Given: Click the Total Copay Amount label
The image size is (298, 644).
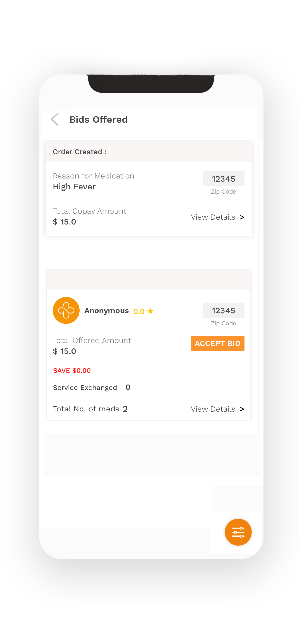Looking at the screenshot, I should (x=89, y=211).
